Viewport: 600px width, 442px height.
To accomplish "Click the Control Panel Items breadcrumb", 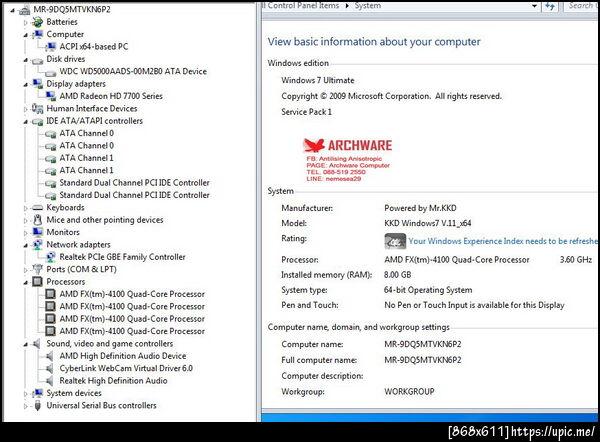I will pyautogui.click(x=303, y=5).
